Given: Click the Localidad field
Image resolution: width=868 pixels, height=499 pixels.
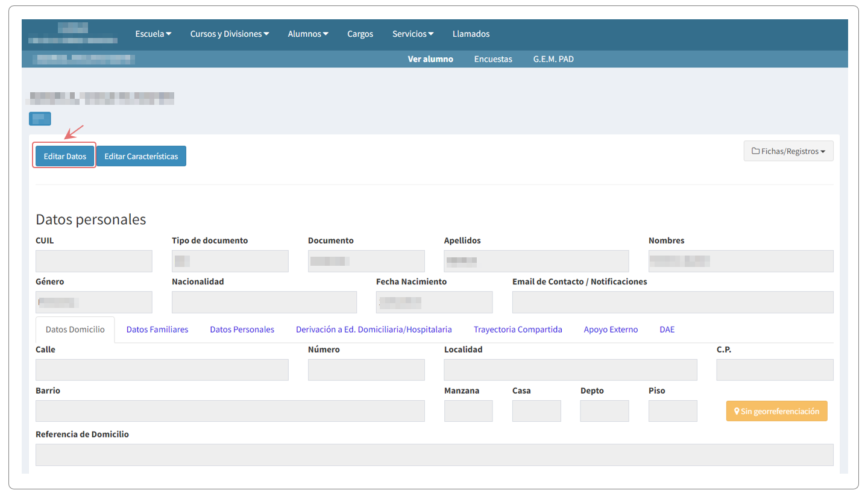Looking at the screenshot, I should pos(571,369).
